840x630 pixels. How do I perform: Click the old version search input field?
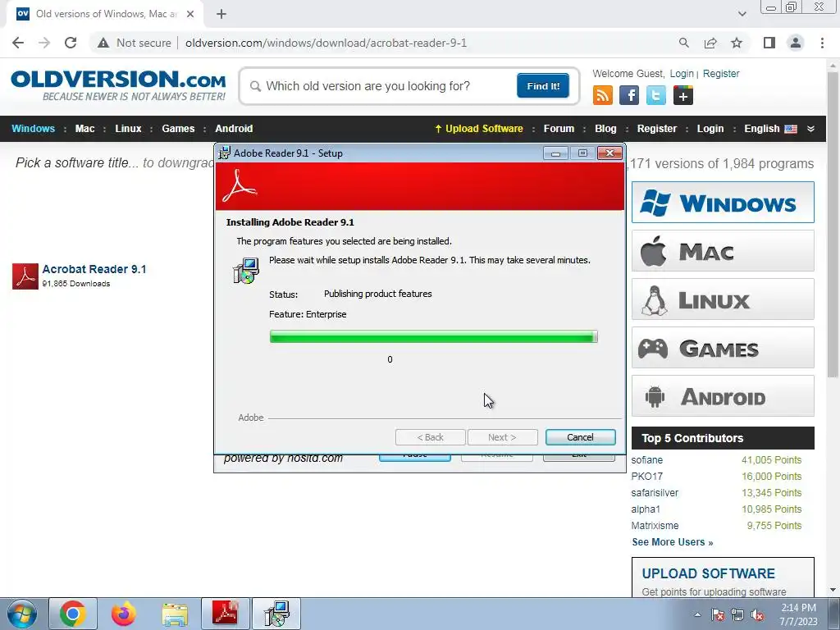(381, 86)
